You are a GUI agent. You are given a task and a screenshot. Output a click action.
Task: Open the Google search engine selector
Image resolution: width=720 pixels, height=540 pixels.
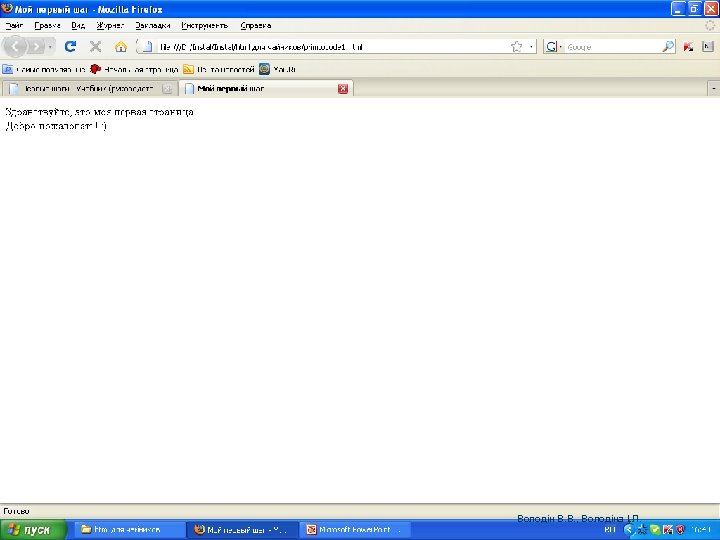553,46
